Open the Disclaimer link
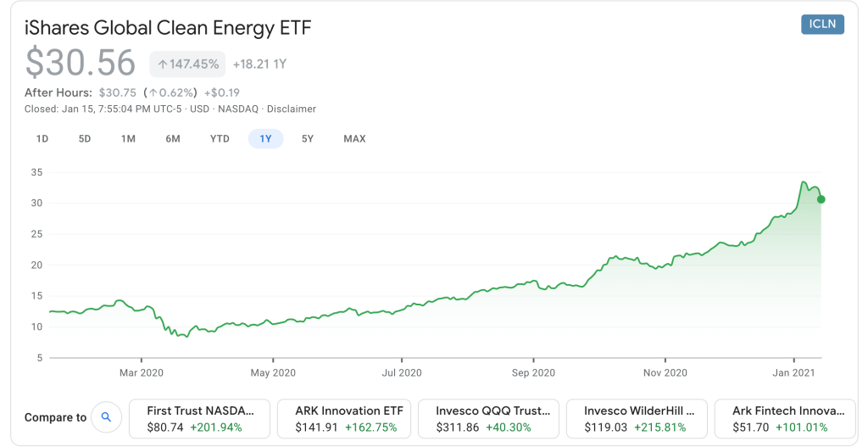Viewport: 868px width, 447px height. click(292, 109)
